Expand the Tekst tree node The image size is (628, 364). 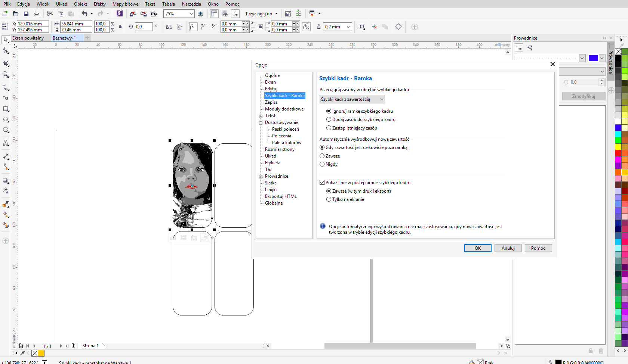pyautogui.click(x=261, y=116)
